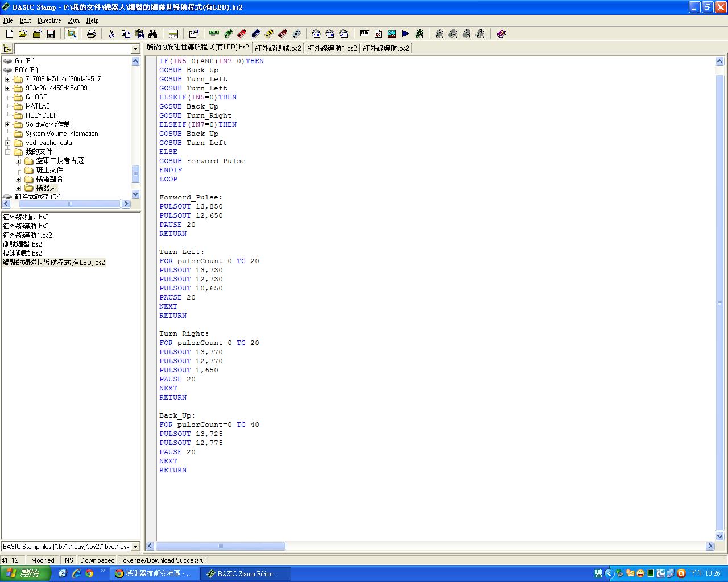728x582 pixels.
Task: Run the program with the blue arrow
Action: [406, 34]
